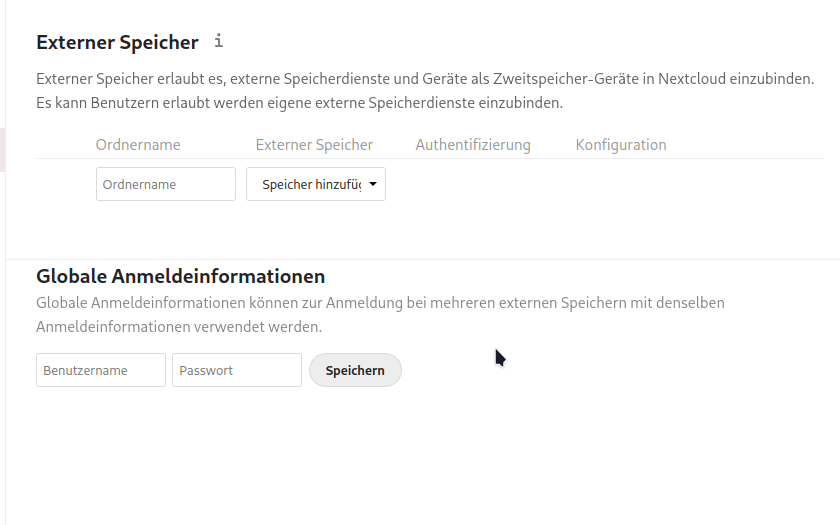840x525 pixels.
Task: Click the Ordnername column header
Action: 138,145
